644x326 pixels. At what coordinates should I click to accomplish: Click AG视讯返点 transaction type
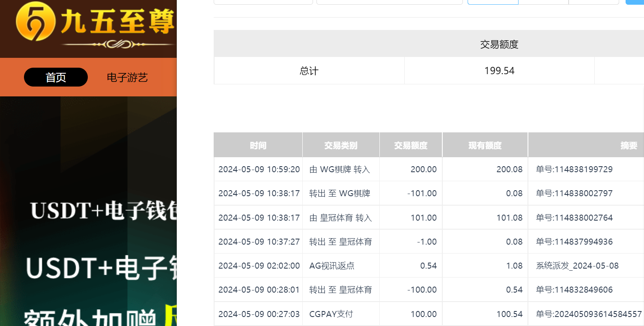coord(332,266)
